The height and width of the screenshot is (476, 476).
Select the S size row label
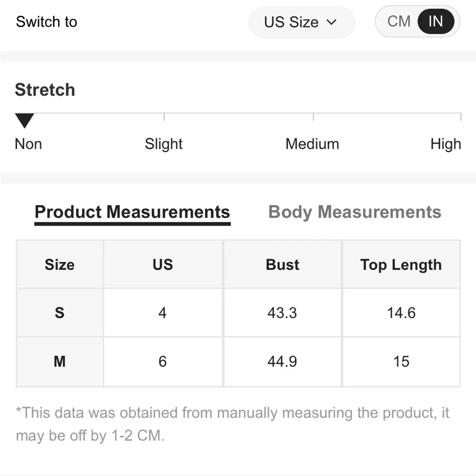[x=59, y=313]
